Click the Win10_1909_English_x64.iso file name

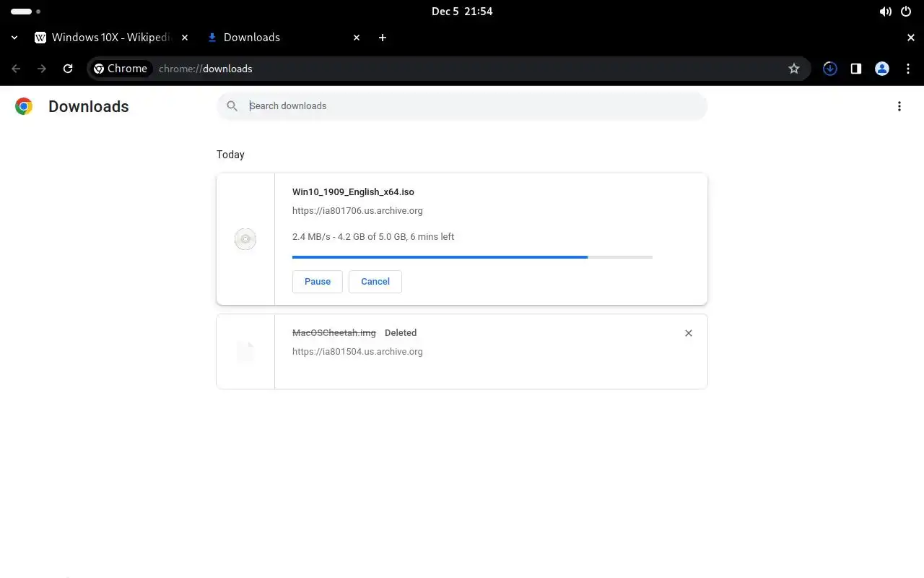pos(353,192)
